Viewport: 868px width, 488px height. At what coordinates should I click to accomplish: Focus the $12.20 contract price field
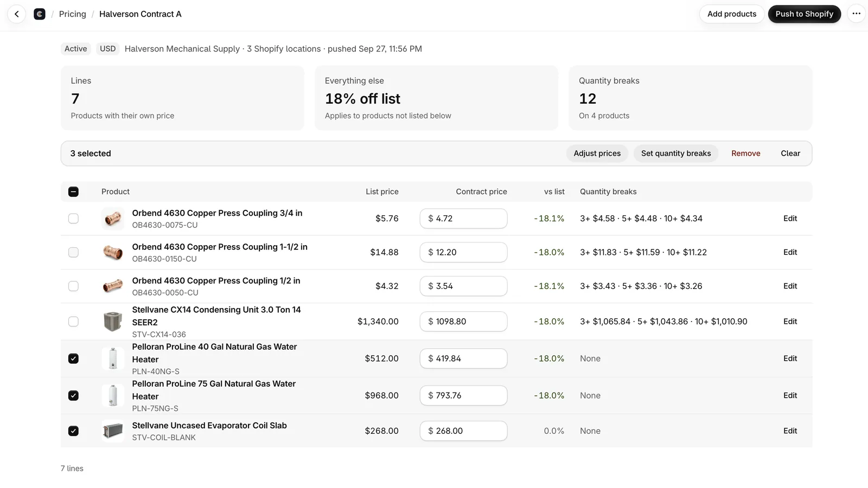click(x=464, y=252)
